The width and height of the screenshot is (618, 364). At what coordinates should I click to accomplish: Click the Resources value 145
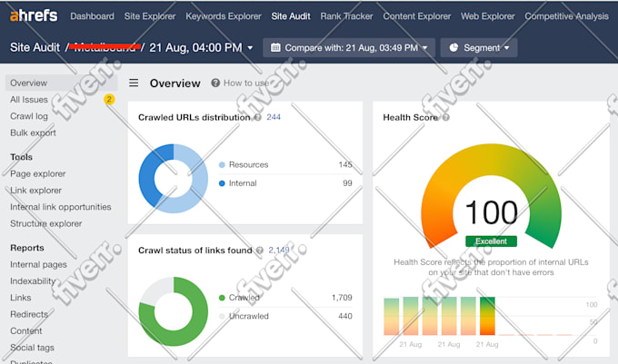[345, 164]
